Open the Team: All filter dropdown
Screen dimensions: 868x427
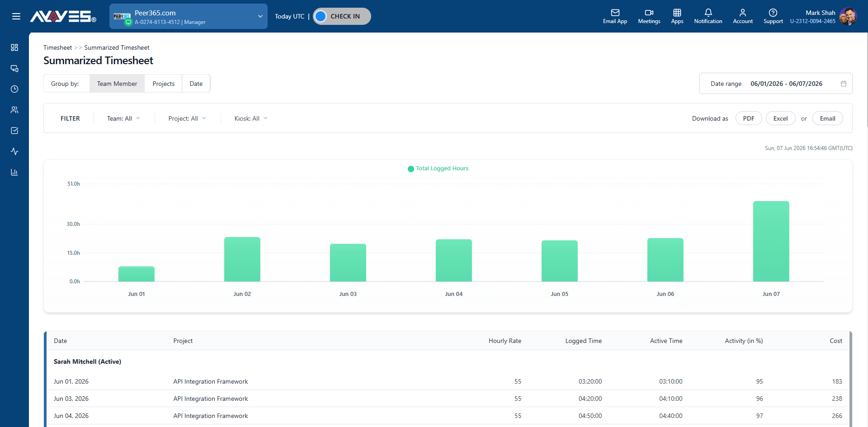pos(123,118)
